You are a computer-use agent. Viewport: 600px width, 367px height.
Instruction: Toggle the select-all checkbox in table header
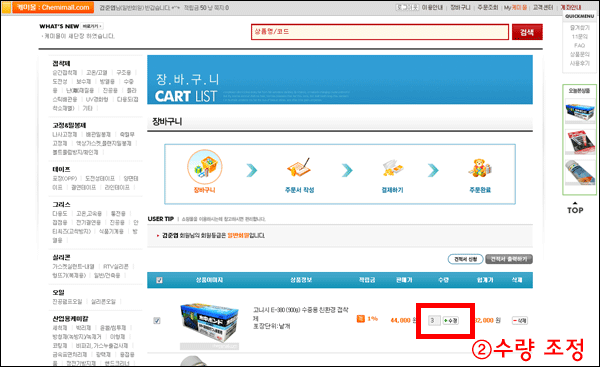(159, 280)
